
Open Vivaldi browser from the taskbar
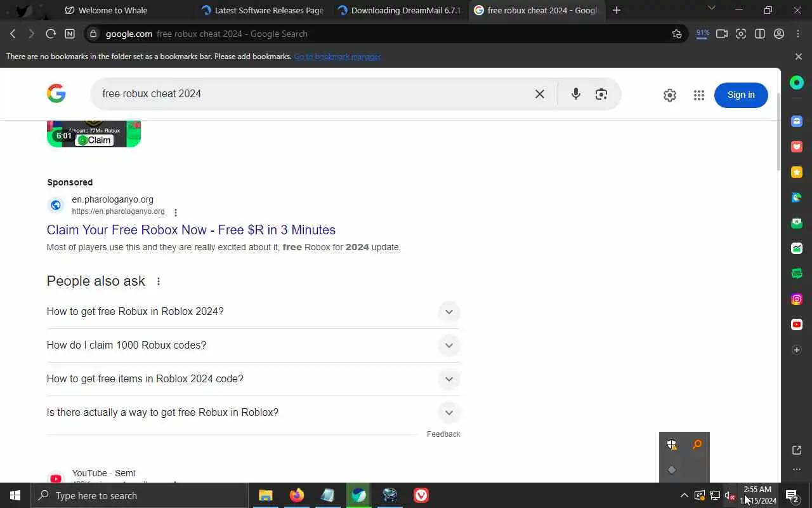pos(421,495)
